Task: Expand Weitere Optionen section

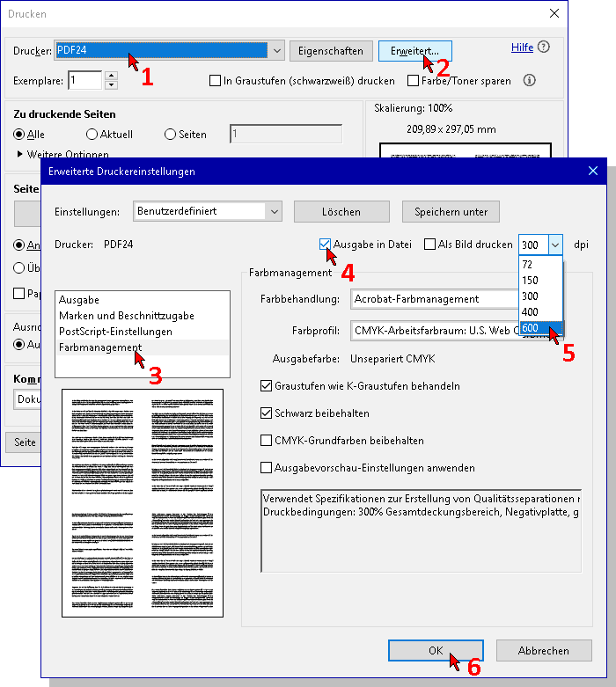Action: tap(20, 154)
